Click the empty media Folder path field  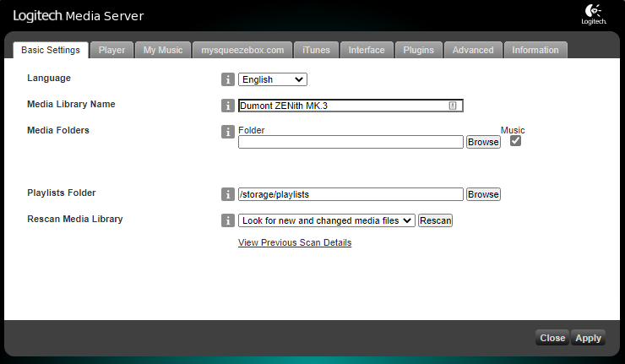(x=351, y=142)
